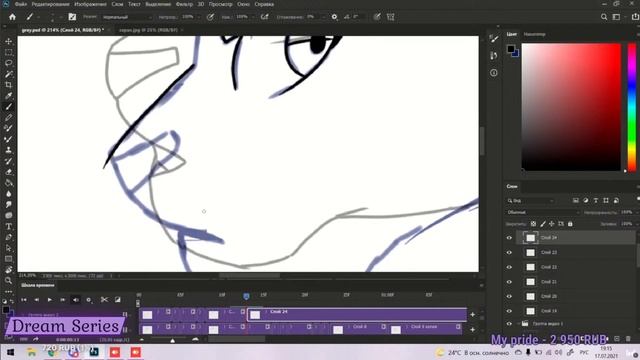Open brush flow dropdown in options bar
The image size is (640, 360).
tap(253, 17)
